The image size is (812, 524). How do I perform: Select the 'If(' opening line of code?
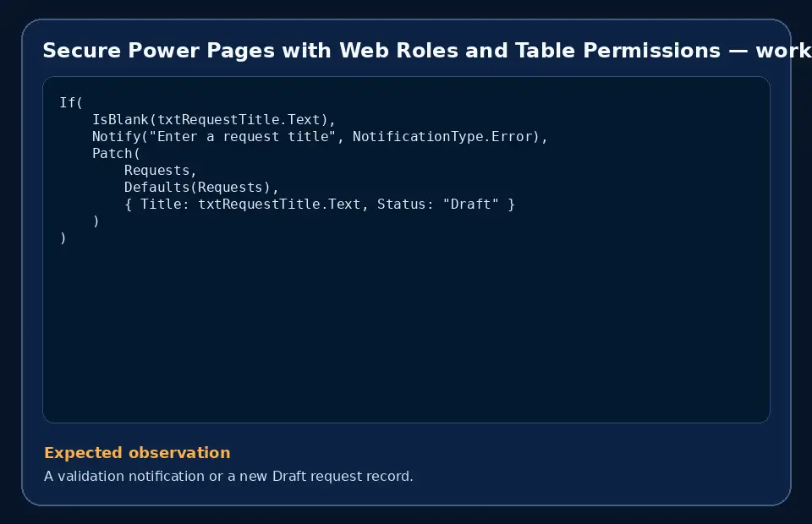[71, 102]
